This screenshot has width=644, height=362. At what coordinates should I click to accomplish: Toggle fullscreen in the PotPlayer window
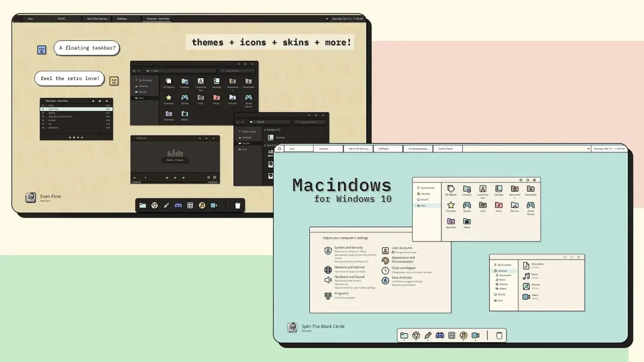click(x=215, y=177)
